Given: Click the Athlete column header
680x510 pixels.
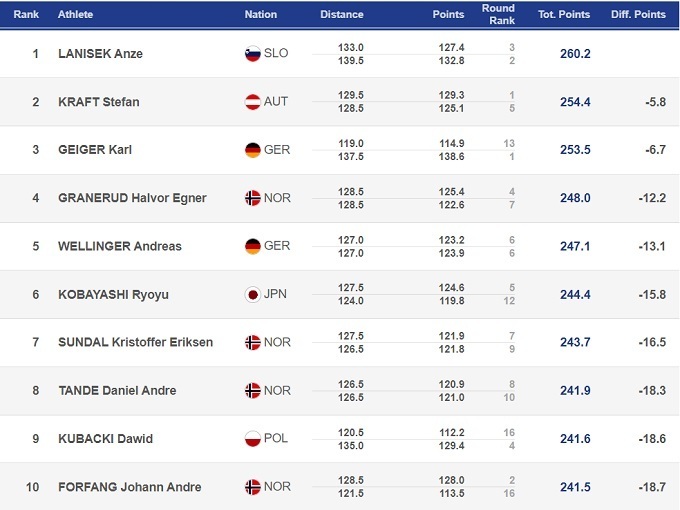Looking at the screenshot, I should tap(76, 15).
